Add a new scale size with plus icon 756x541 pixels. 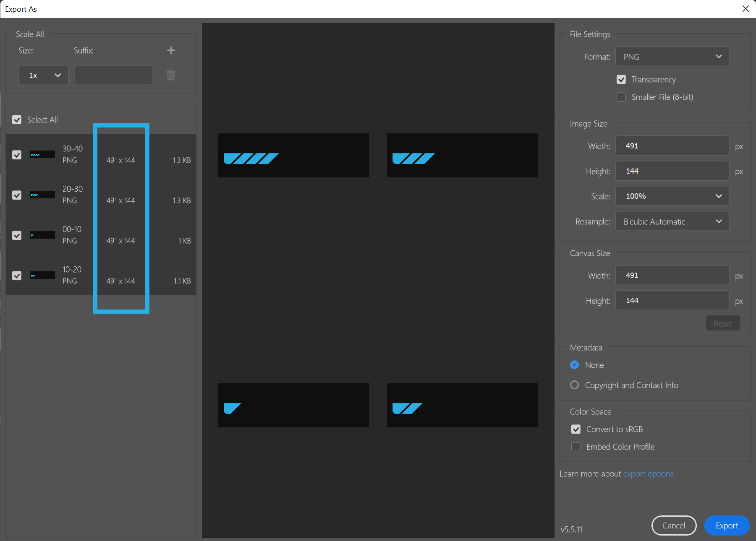click(171, 50)
